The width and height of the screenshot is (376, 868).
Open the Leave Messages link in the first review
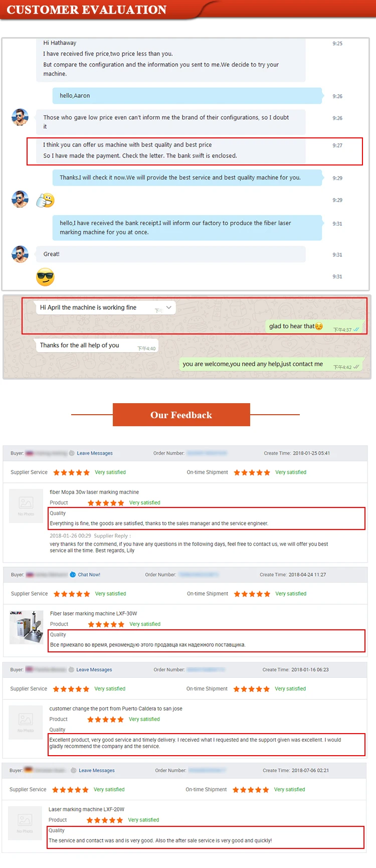pyautogui.click(x=95, y=453)
